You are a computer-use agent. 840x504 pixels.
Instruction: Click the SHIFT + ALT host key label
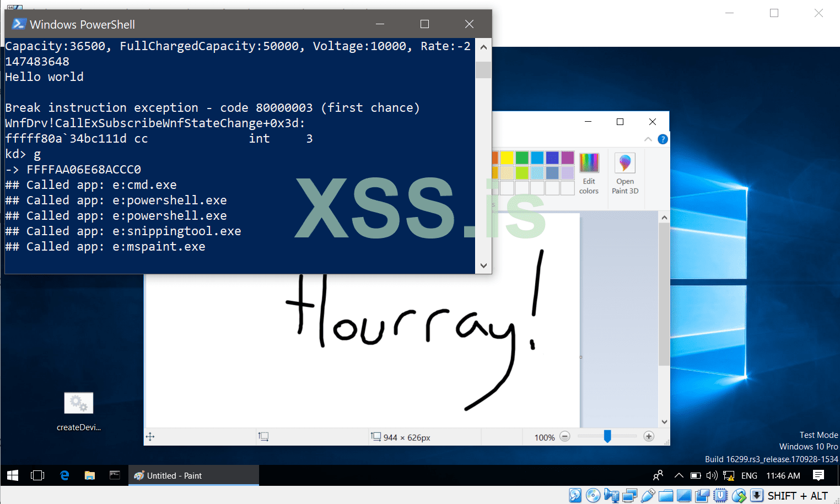point(798,496)
